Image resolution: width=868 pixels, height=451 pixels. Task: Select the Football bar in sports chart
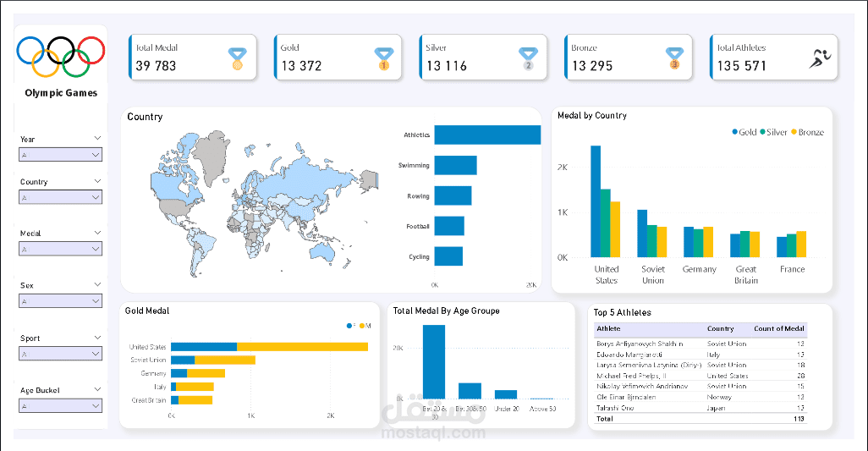click(x=449, y=226)
